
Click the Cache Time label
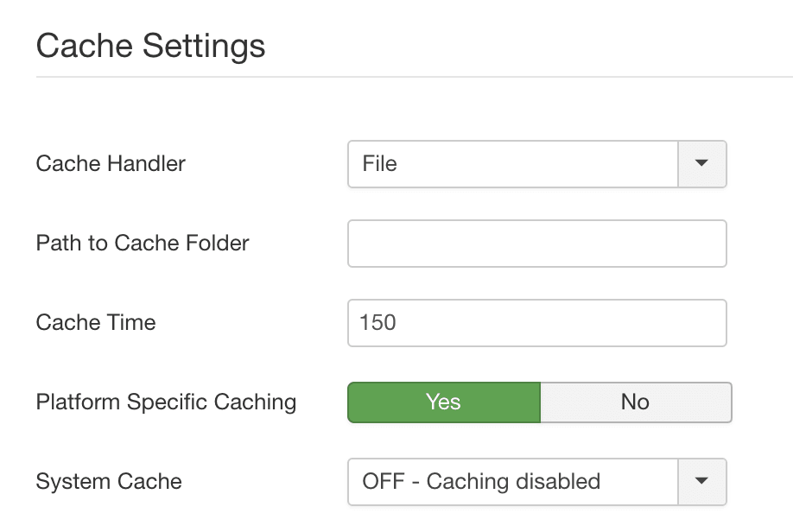pyautogui.click(x=94, y=323)
